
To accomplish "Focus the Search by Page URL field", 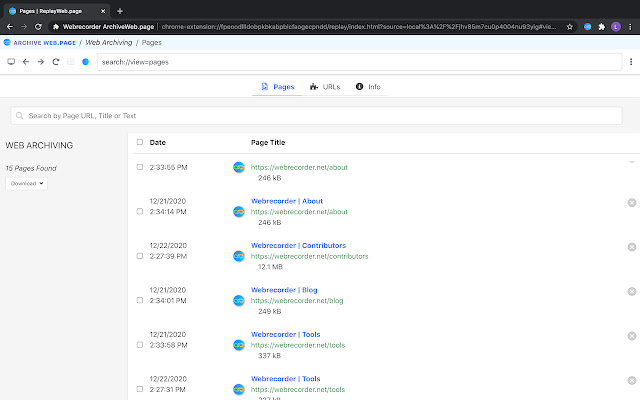I will pyautogui.click(x=320, y=116).
